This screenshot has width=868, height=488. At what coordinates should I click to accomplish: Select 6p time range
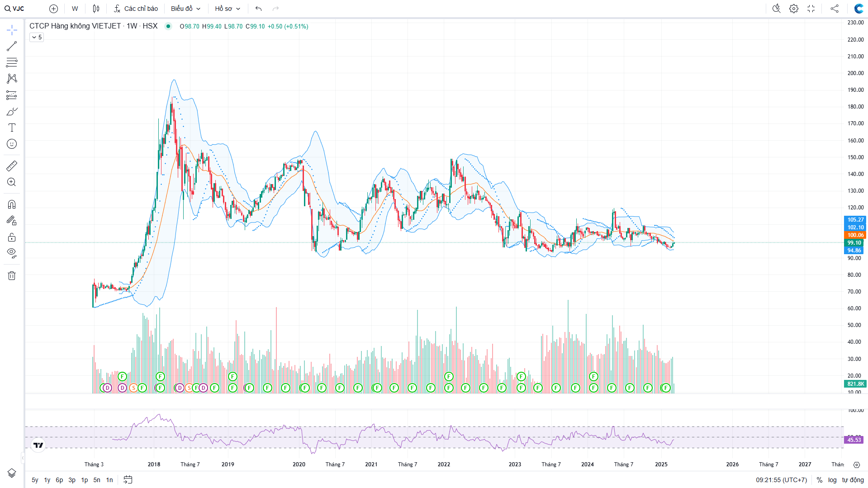(x=59, y=480)
